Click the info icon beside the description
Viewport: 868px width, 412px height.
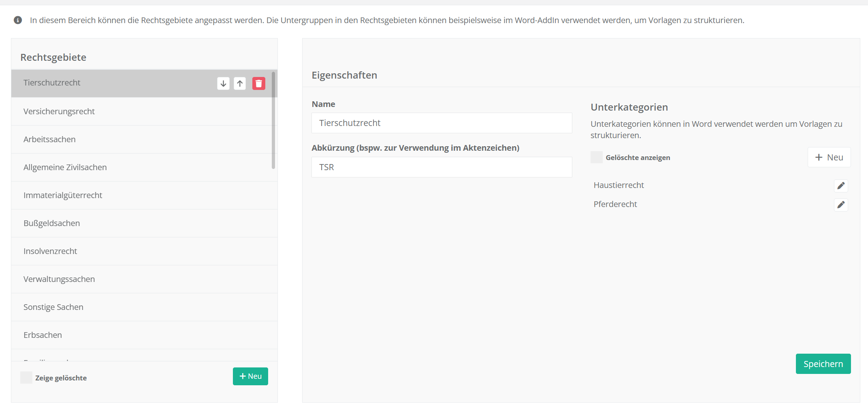18,20
